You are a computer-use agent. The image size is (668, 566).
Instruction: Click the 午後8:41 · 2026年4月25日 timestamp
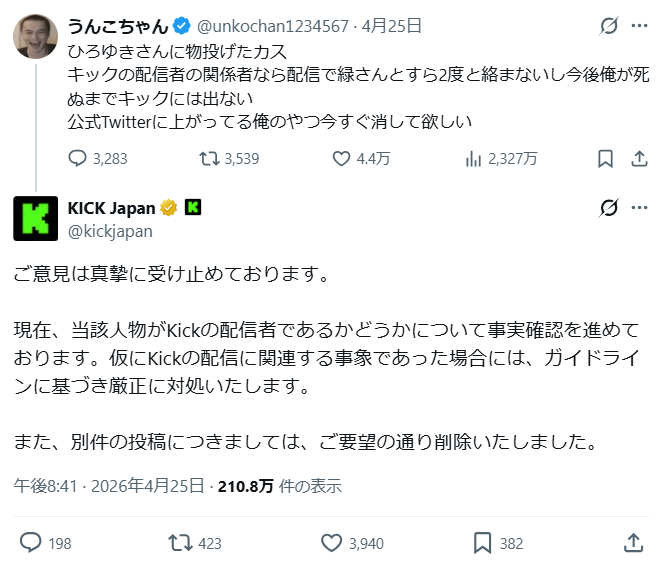[111, 486]
